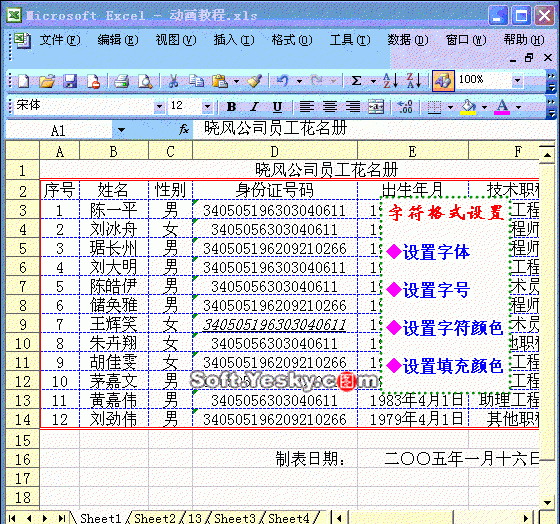Sort ascending A to Z
Screen dimensions: 560x524
(390, 81)
